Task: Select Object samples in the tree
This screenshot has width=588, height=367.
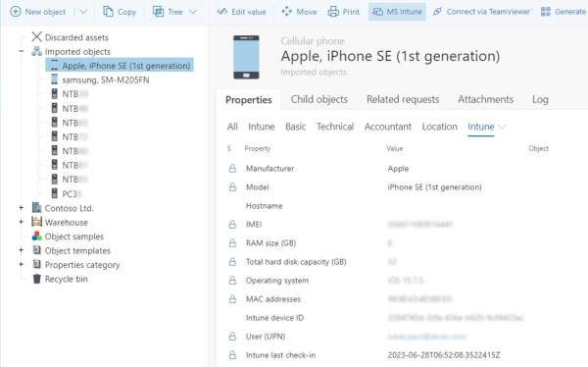Action: coord(74,236)
